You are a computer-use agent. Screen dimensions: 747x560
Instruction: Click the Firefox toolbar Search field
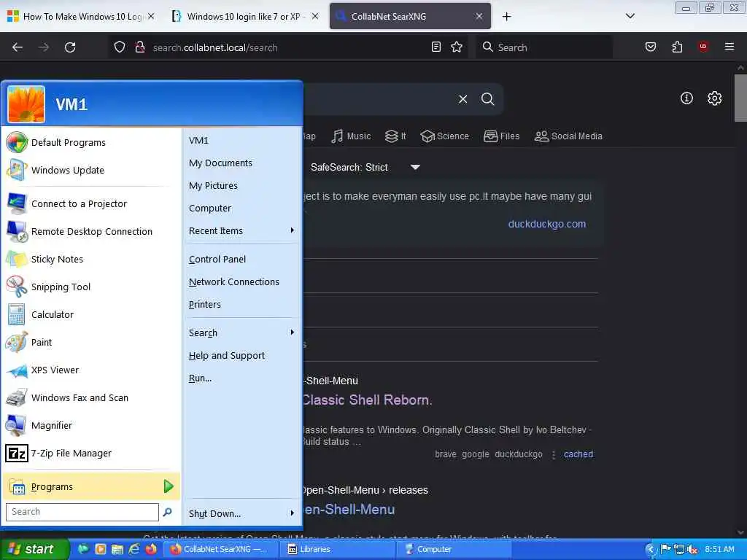coord(543,47)
